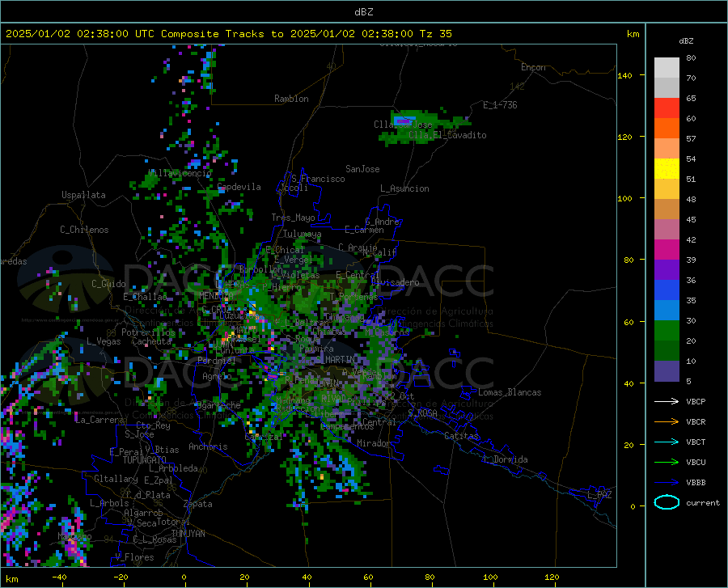Select the Zapata map label
The image size is (728, 588).
point(198,504)
